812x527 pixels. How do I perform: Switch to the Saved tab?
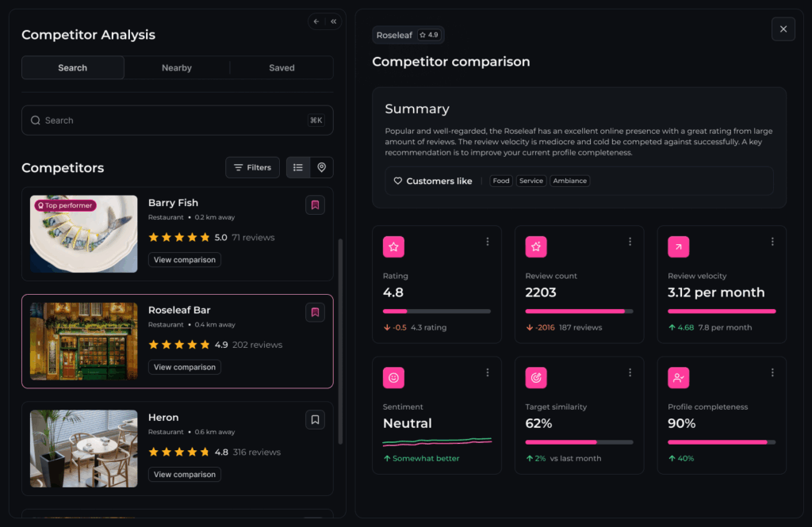pyautogui.click(x=282, y=68)
